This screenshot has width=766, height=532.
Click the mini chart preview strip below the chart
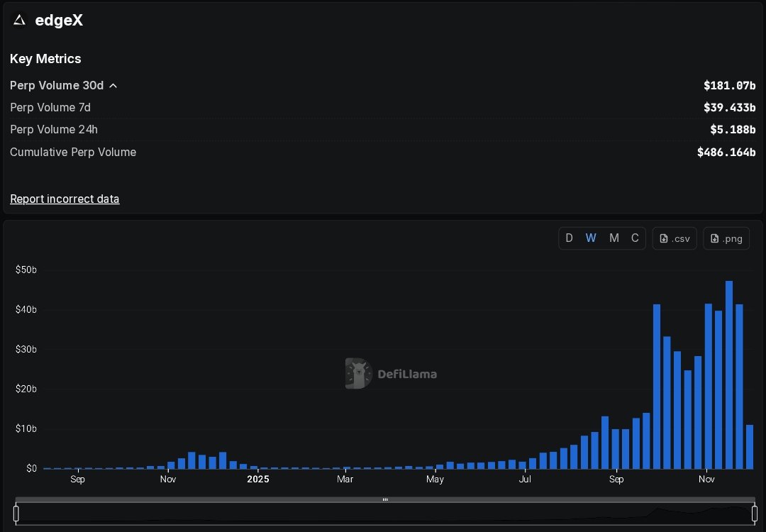coord(383,513)
